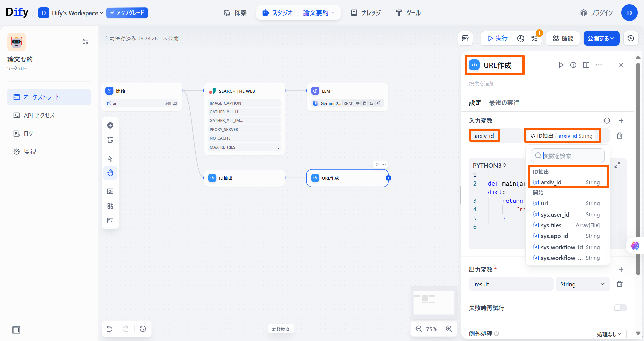Select the pointer mode tool

(110, 159)
